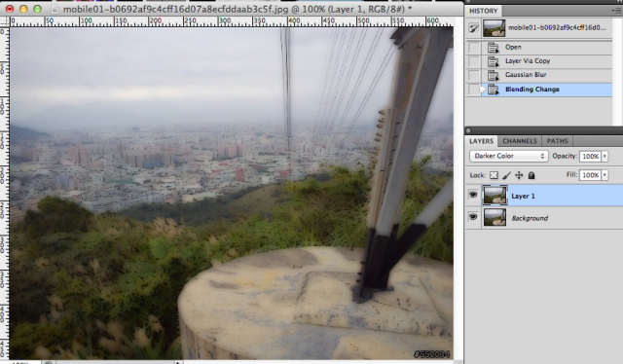Switch to the Paths tab
The width and height of the screenshot is (623, 364).
557,141
